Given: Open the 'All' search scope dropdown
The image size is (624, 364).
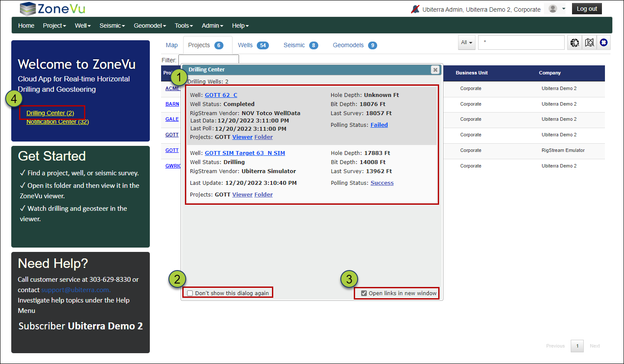Looking at the screenshot, I should 467,42.
